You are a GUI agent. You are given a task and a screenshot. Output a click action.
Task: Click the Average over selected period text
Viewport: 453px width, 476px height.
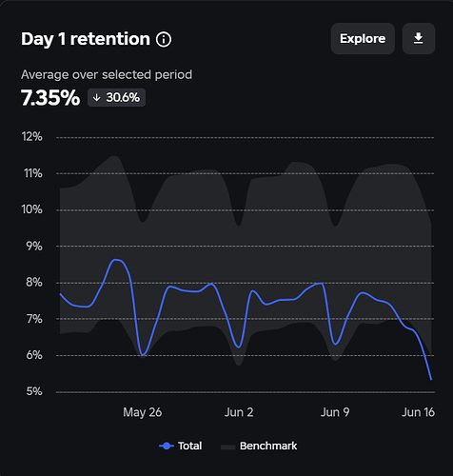107,75
